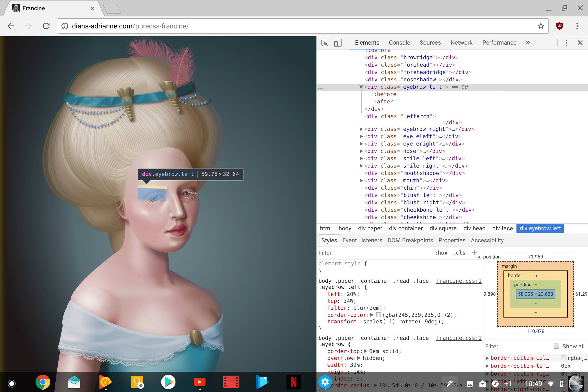Open francine.css:1 source link
The height and width of the screenshot is (392, 588).
click(459, 281)
